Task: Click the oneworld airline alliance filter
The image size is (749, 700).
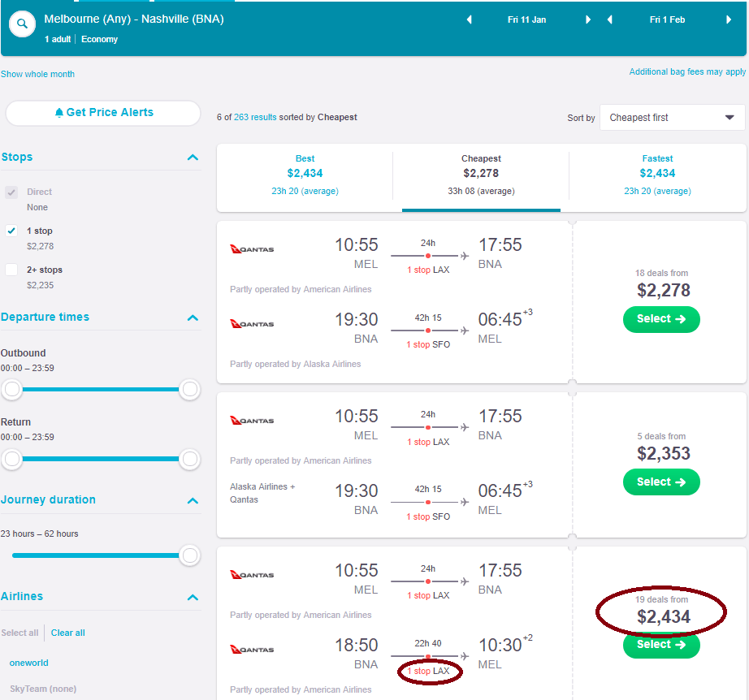Action: click(x=28, y=663)
